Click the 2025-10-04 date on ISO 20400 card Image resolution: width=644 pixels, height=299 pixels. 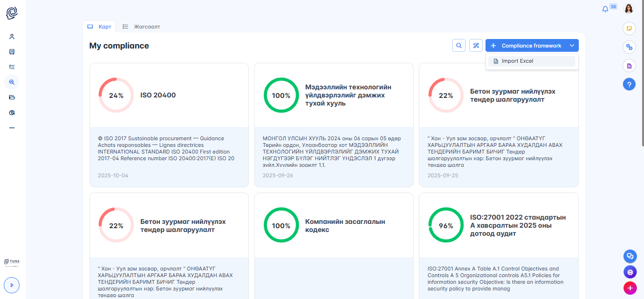tap(113, 175)
